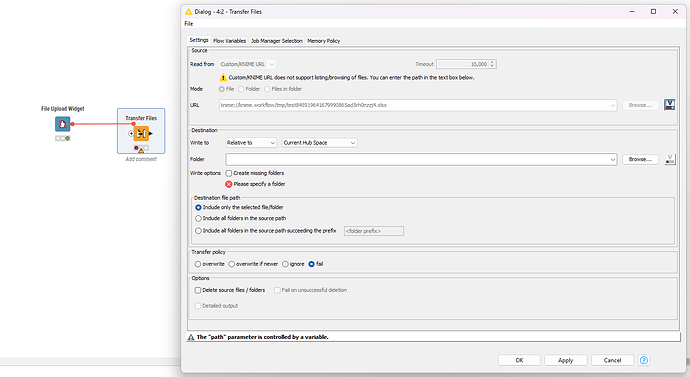Image resolution: width=690 pixels, height=377 pixels.
Task: Enable Create missing folders checkbox
Action: 229,173
